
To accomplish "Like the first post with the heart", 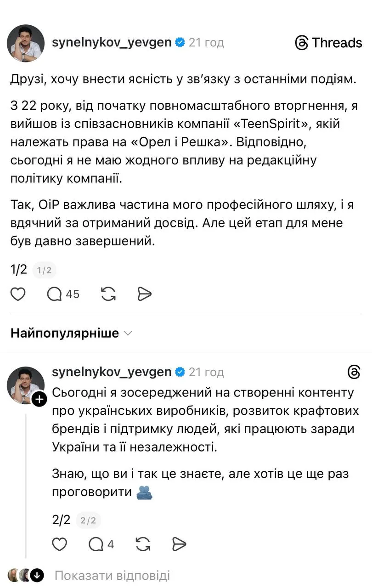I will [17, 294].
